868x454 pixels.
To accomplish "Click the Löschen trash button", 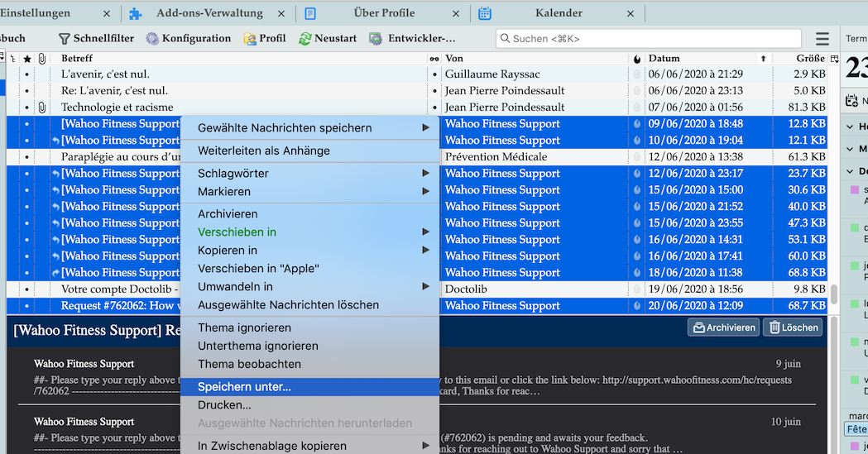I will (x=793, y=327).
